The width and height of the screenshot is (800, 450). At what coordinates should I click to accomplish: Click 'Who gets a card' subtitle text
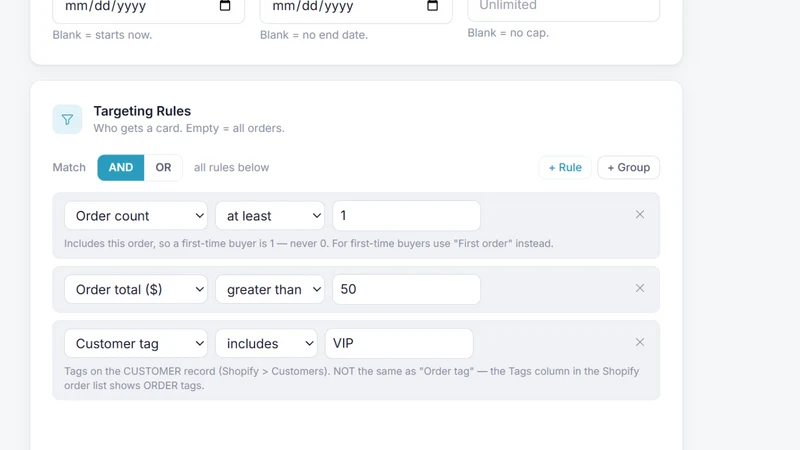pyautogui.click(x=189, y=128)
